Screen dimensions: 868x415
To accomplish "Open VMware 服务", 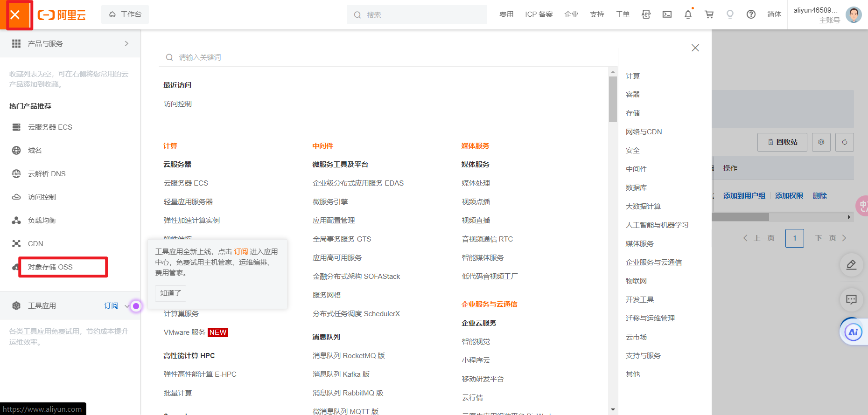I will pos(184,332).
